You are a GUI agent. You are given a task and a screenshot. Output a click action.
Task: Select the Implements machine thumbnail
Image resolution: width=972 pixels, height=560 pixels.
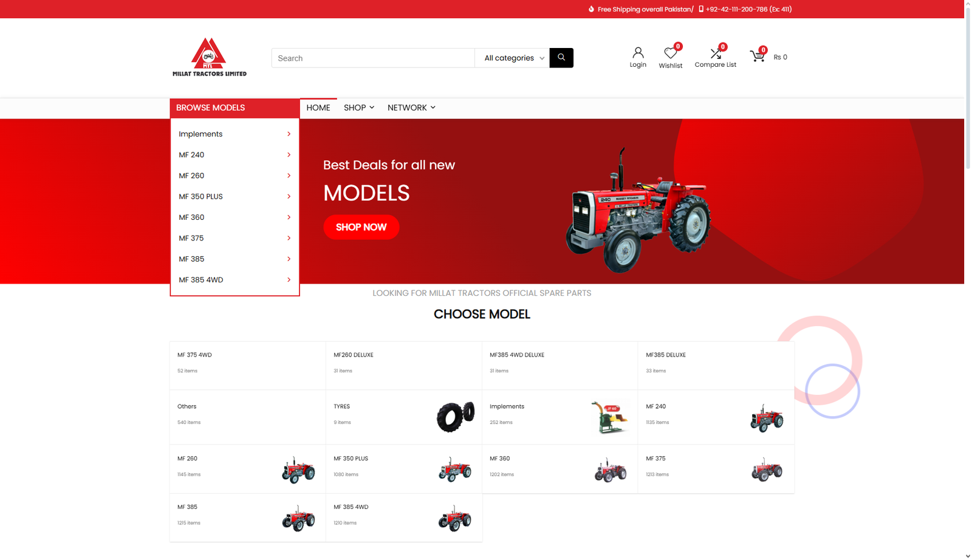click(x=610, y=417)
